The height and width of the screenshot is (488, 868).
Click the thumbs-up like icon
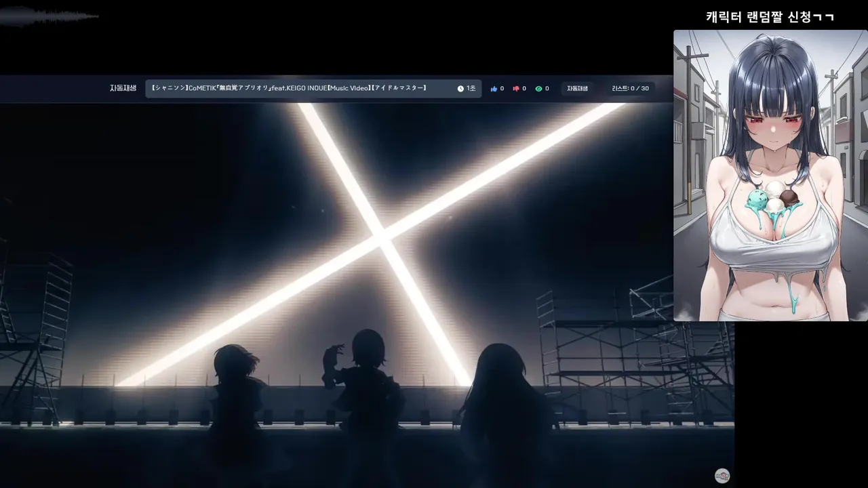[494, 89]
